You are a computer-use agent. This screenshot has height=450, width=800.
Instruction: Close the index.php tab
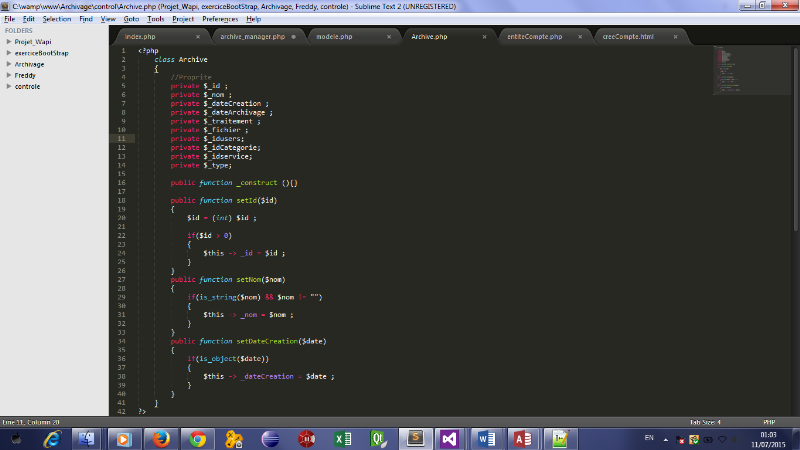pos(198,37)
